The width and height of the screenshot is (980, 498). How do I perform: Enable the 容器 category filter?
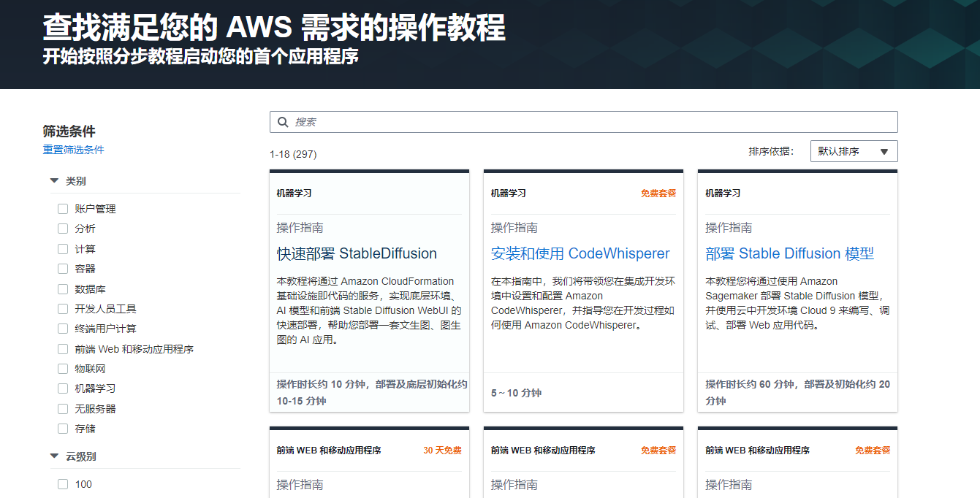coord(63,268)
